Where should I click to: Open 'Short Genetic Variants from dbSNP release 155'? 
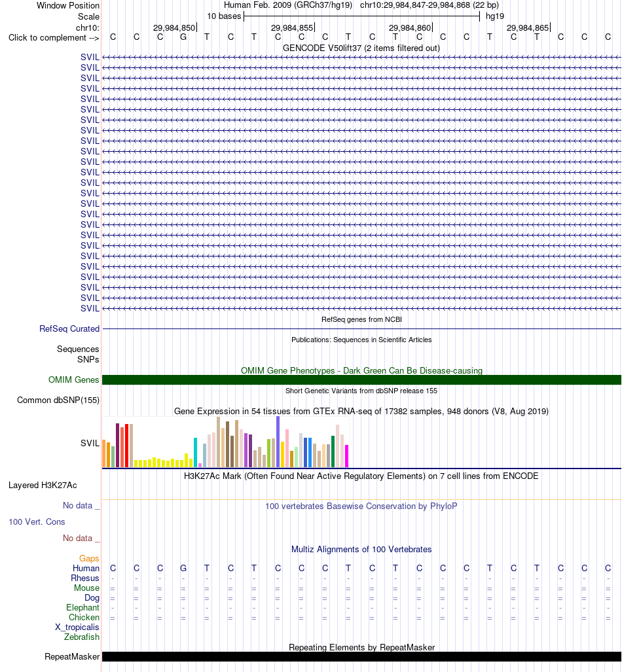click(361, 391)
